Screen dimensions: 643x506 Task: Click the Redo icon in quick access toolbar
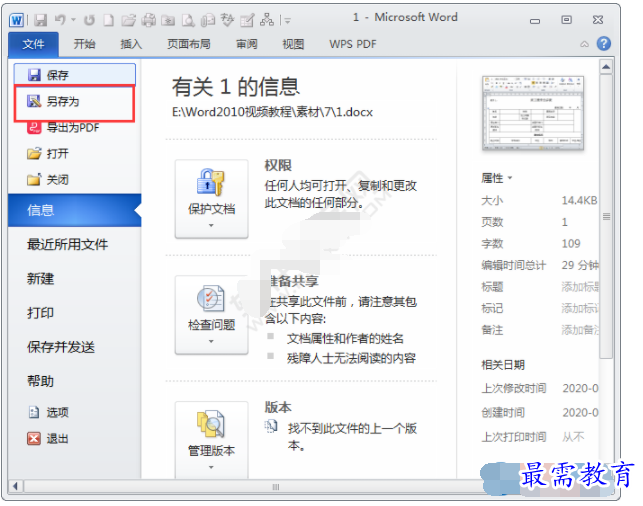coord(89,20)
